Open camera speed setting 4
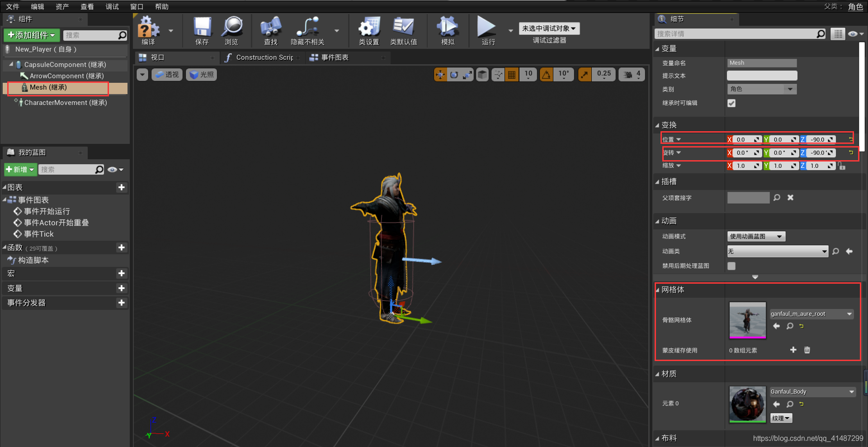868x447 pixels. tap(632, 75)
